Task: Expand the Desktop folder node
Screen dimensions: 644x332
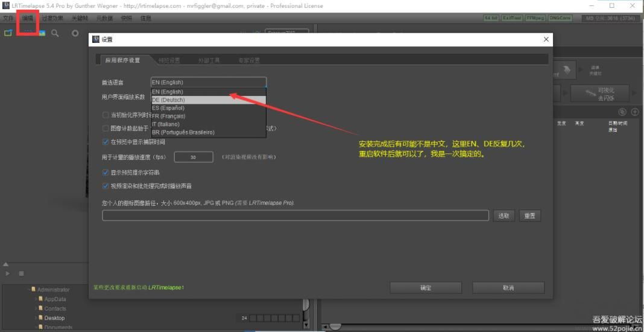Action: [36, 318]
